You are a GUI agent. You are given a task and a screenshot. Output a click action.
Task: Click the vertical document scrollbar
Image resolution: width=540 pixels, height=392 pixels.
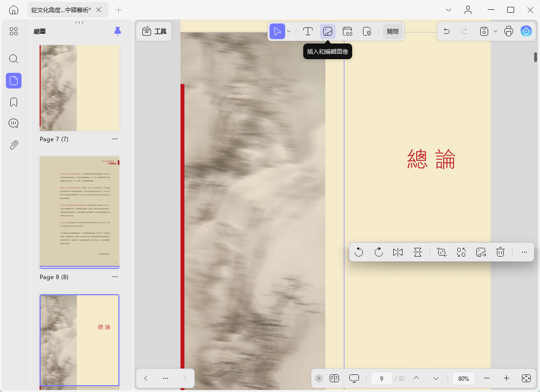pos(536,57)
